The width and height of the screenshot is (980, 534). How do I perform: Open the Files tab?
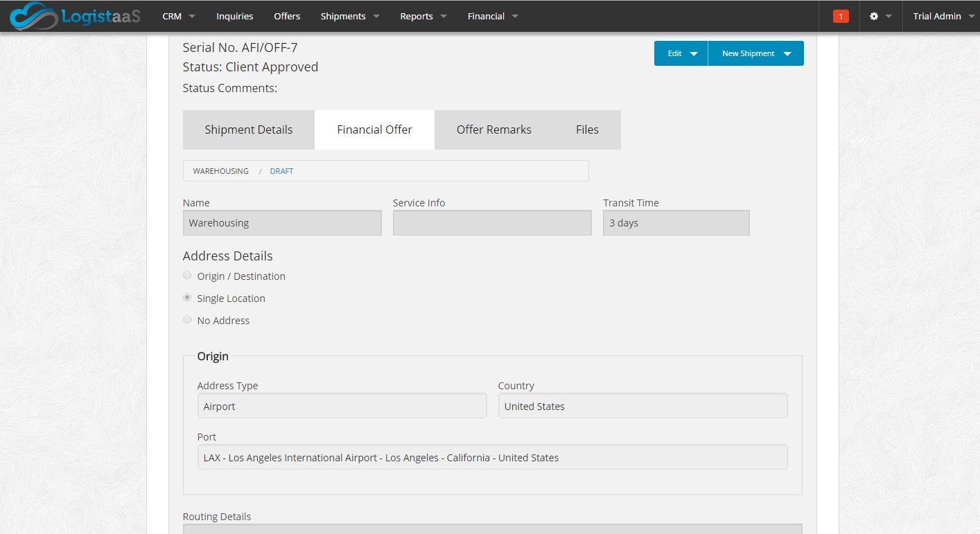586,130
